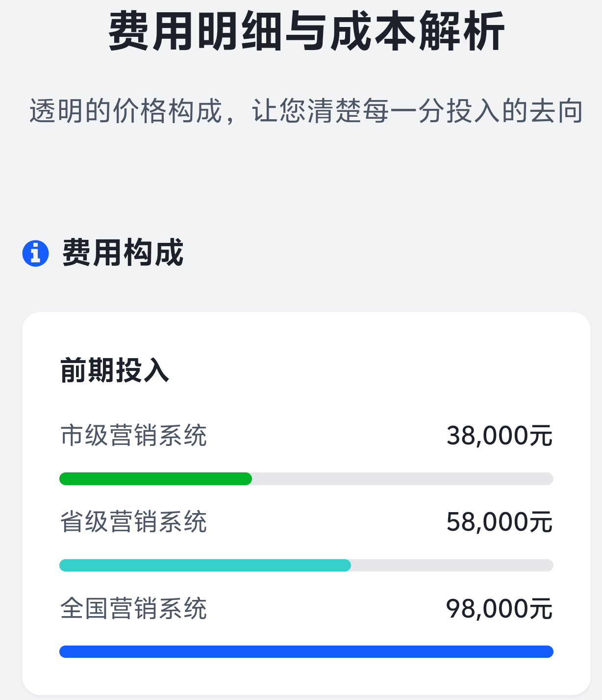Click the gray unfilled part of 省级 bar
The image size is (602, 700).
452,565
